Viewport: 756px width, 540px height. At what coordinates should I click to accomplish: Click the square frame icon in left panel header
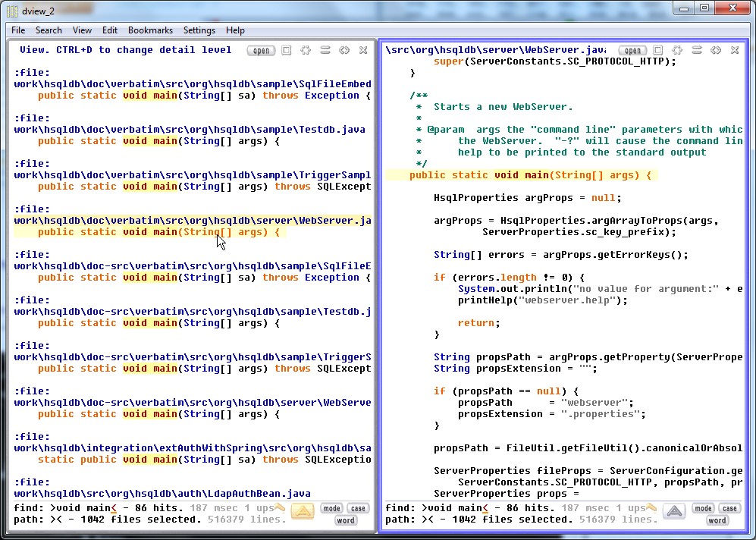click(287, 51)
